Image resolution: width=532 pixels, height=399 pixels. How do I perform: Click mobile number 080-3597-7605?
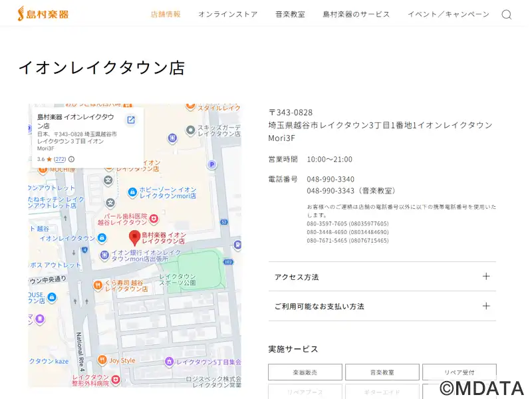tap(327, 223)
